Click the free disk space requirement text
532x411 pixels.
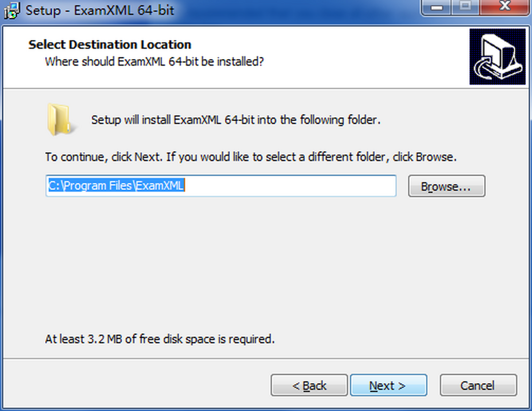(160, 340)
